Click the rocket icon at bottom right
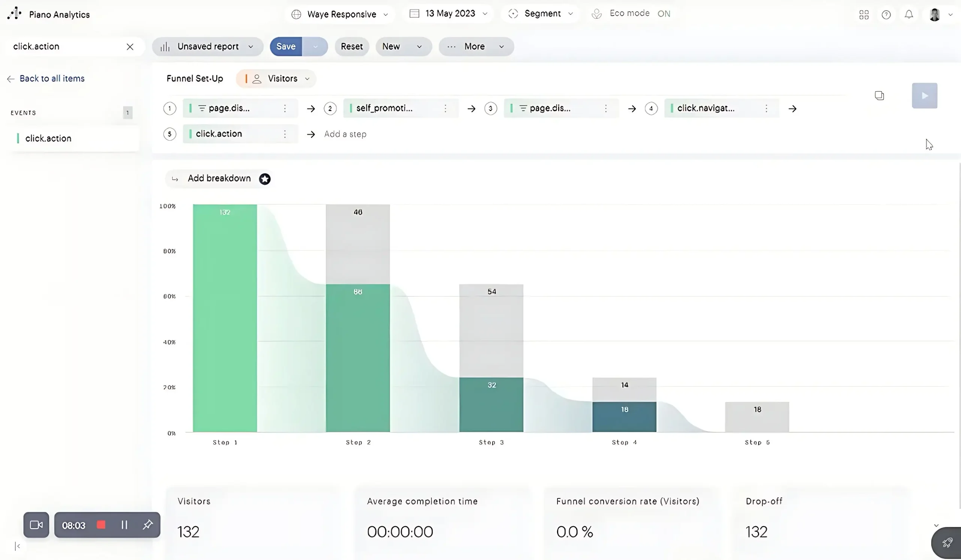961x560 pixels. (x=947, y=543)
